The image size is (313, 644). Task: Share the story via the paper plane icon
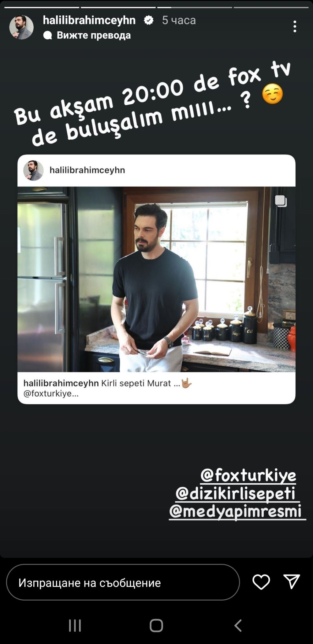coord(292,581)
